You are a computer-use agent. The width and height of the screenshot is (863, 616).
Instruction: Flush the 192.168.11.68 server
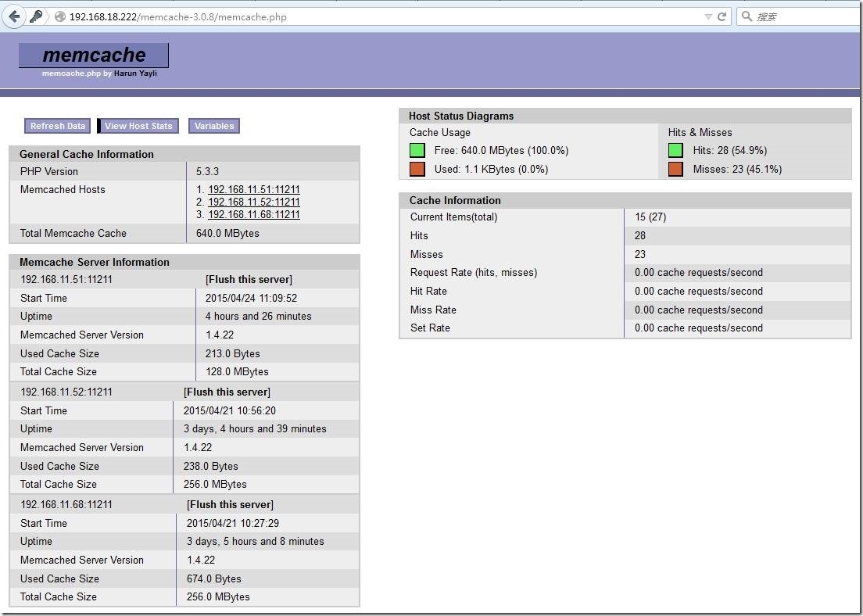click(230, 505)
